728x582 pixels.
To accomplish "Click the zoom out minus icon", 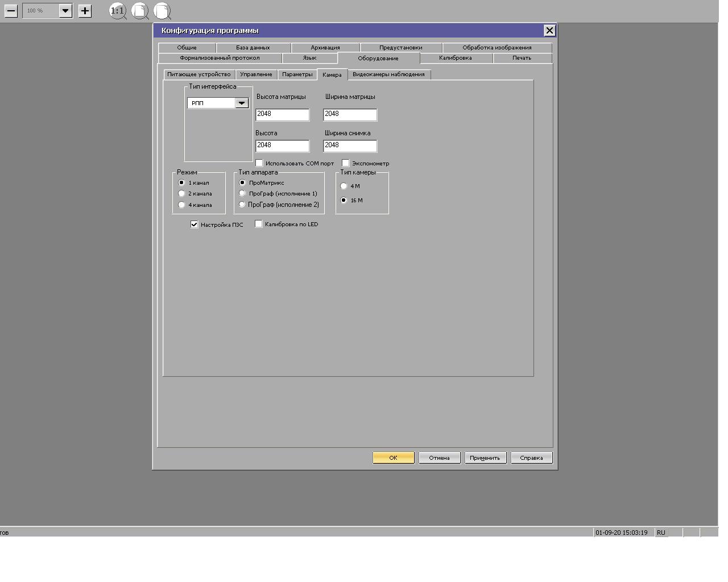I will coord(11,11).
